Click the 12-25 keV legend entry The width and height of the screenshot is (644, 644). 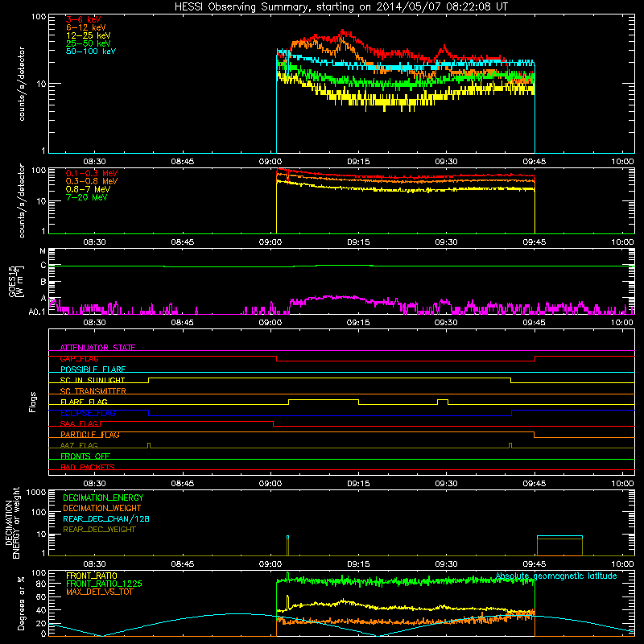click(88, 35)
